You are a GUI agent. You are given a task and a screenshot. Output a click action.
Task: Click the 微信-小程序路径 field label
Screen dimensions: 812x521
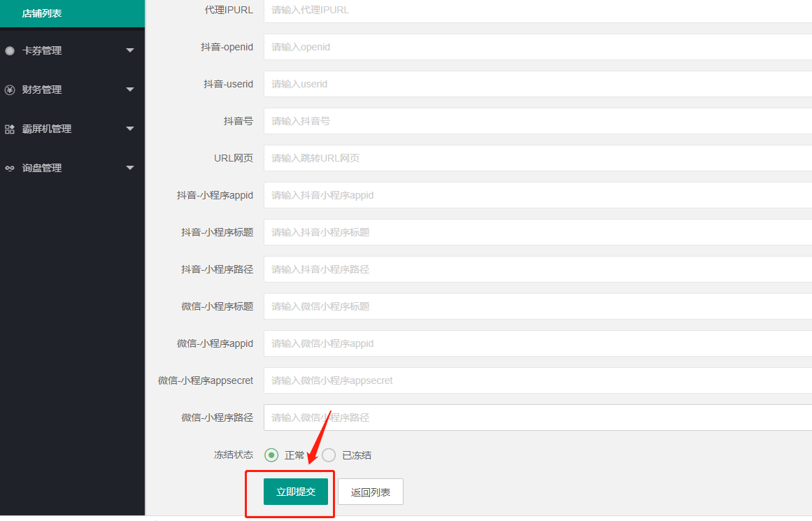point(218,417)
